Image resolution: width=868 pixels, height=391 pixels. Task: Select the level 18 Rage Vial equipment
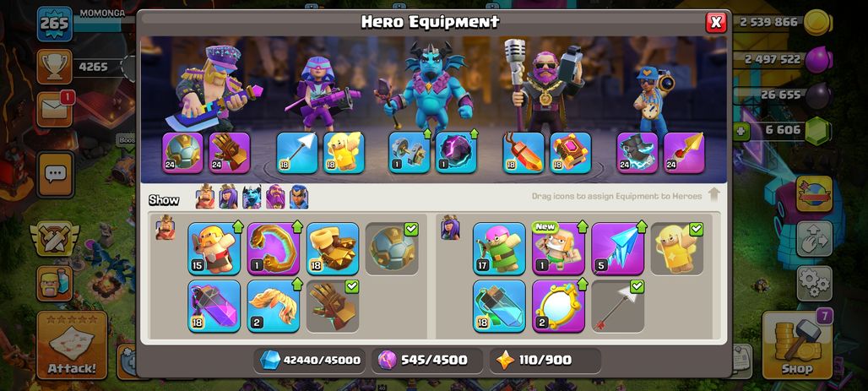click(x=214, y=307)
